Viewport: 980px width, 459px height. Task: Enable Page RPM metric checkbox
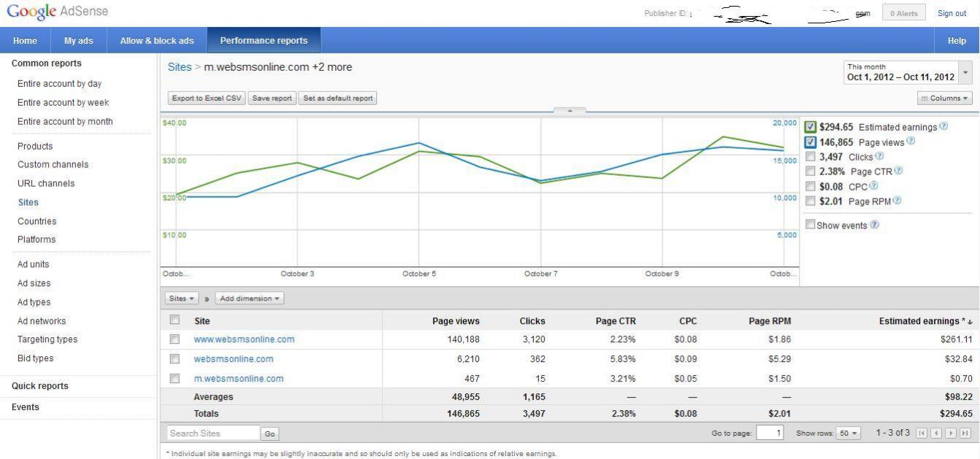(x=810, y=201)
